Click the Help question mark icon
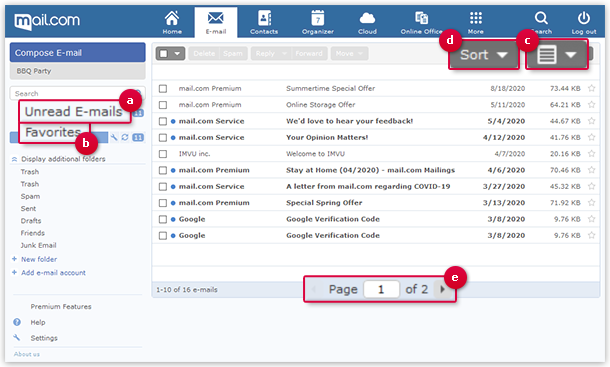 (17, 322)
